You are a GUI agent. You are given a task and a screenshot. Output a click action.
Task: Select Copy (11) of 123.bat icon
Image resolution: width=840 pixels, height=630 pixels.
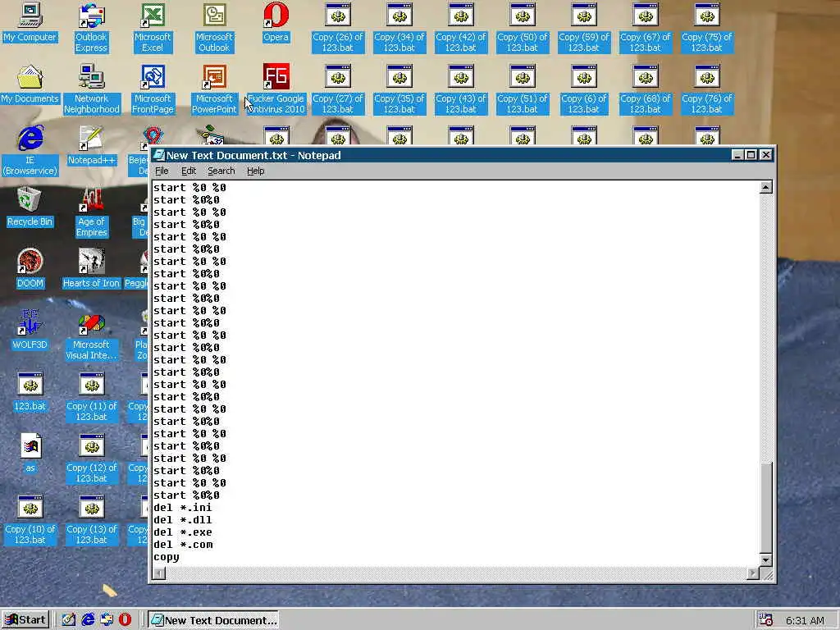click(x=92, y=396)
